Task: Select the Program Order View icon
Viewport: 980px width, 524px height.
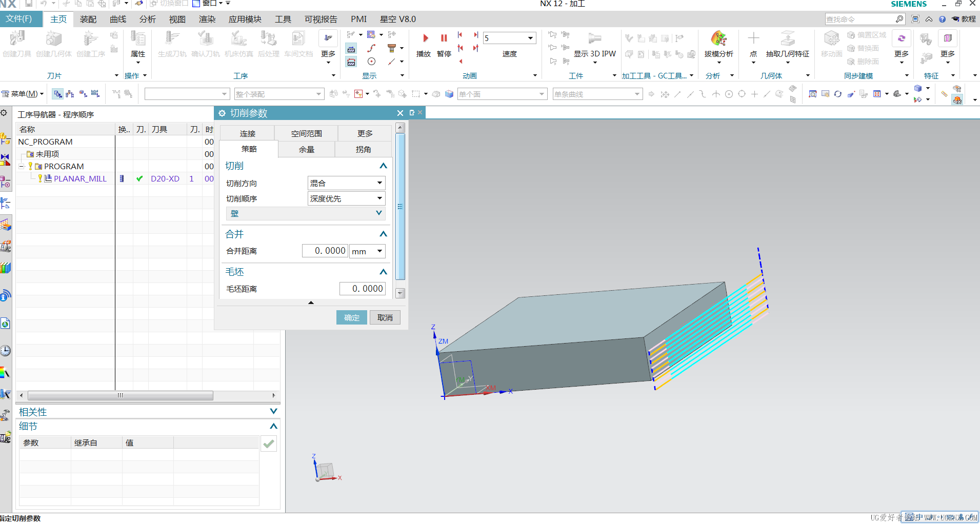Action: tap(58, 94)
